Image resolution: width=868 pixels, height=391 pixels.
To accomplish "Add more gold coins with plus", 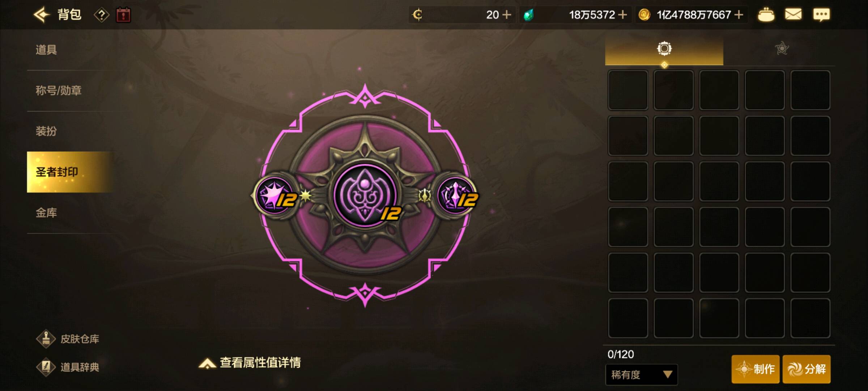I will tap(739, 15).
